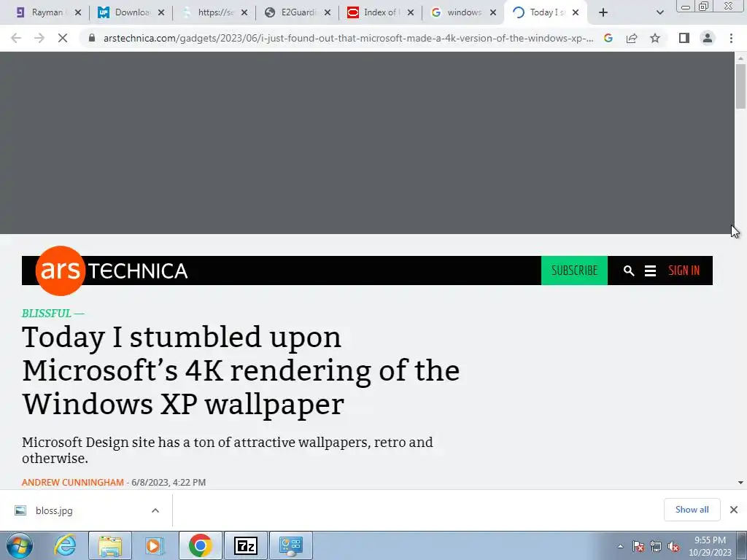This screenshot has width=747, height=560.
Task: Click the scrollbar down arrow
Action: click(x=740, y=483)
